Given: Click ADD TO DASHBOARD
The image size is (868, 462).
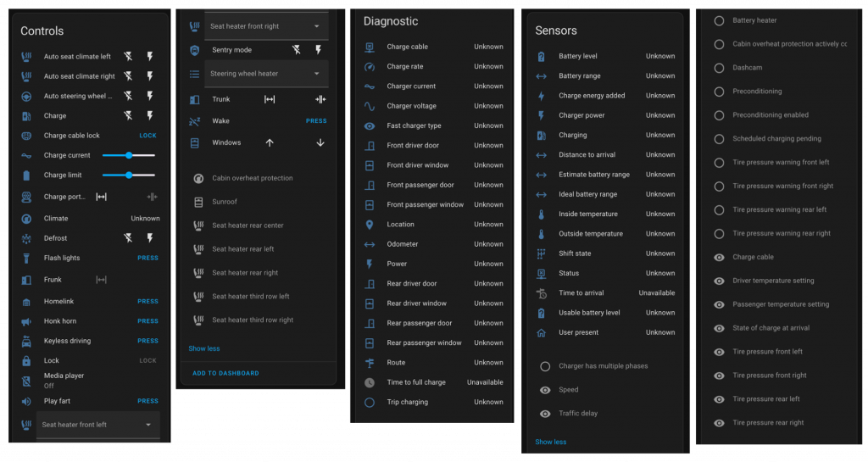Looking at the screenshot, I should point(225,373).
